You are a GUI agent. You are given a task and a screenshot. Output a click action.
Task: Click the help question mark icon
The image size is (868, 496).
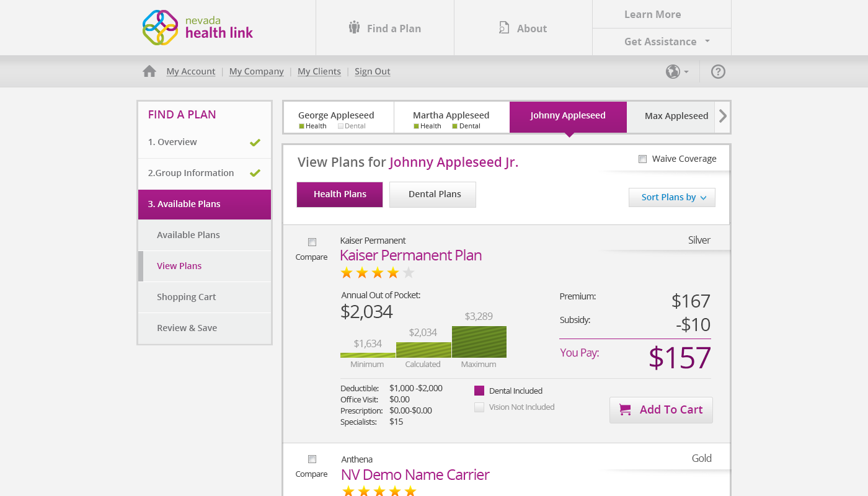point(718,72)
